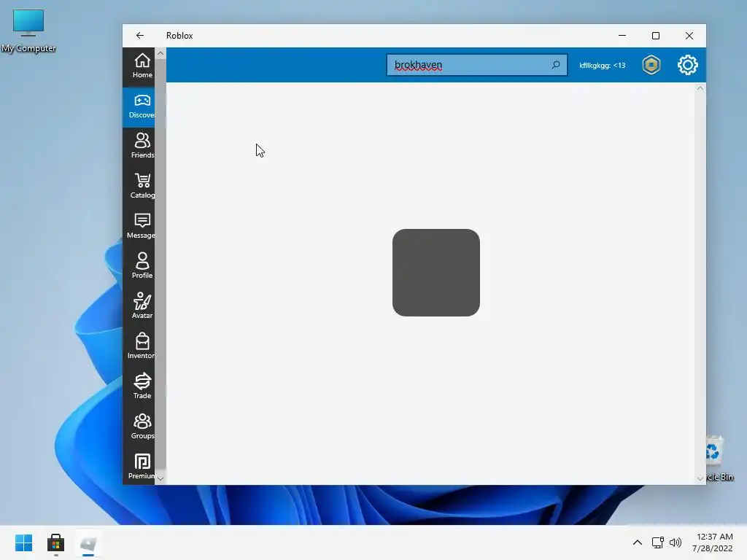
Task: Open the Robux balance icon
Action: 651,65
